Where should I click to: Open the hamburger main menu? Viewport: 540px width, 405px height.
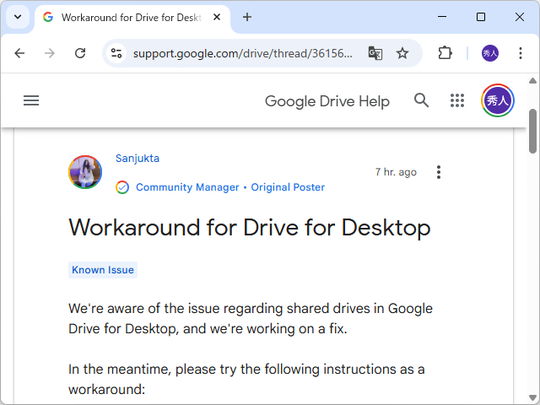tap(31, 101)
